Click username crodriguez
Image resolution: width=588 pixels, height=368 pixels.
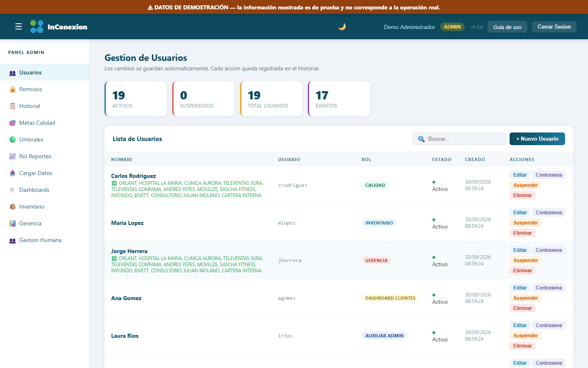point(293,185)
